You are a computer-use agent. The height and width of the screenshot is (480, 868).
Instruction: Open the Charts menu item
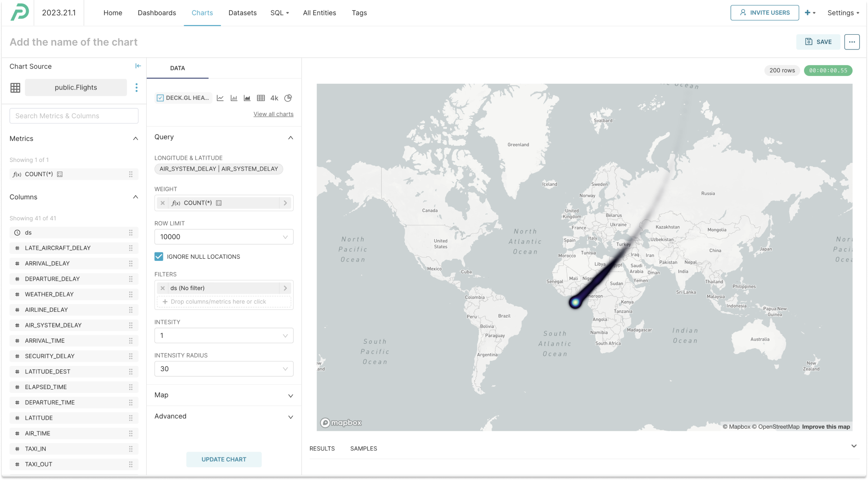click(x=202, y=13)
